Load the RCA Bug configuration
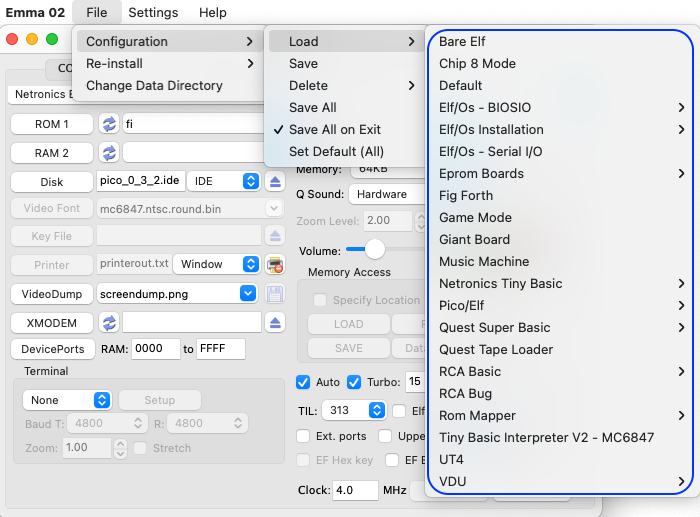 [x=561, y=393]
